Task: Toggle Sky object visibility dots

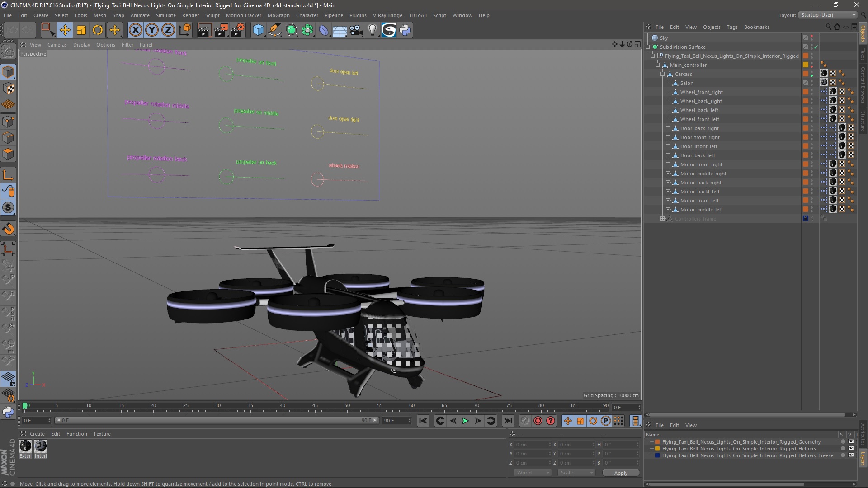Action: coord(812,38)
